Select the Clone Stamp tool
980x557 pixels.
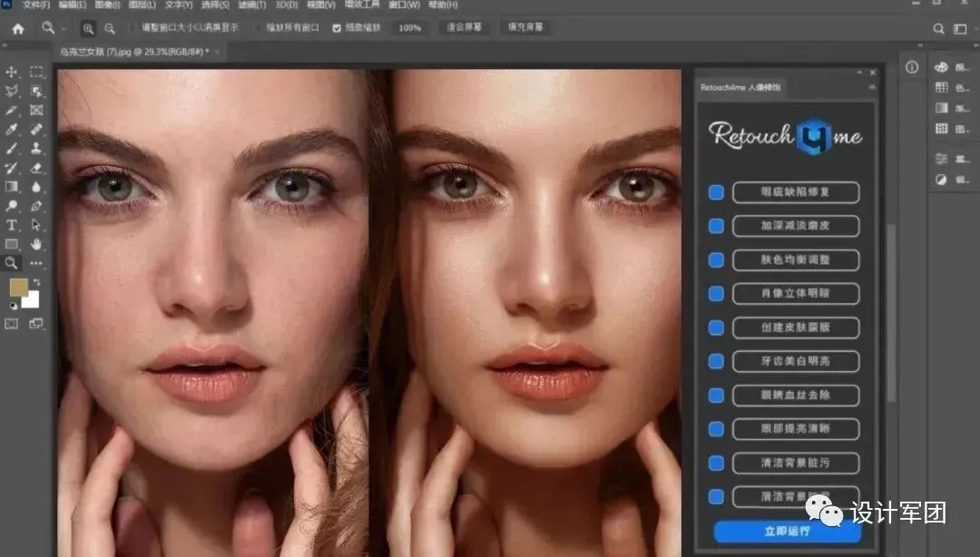tap(36, 149)
